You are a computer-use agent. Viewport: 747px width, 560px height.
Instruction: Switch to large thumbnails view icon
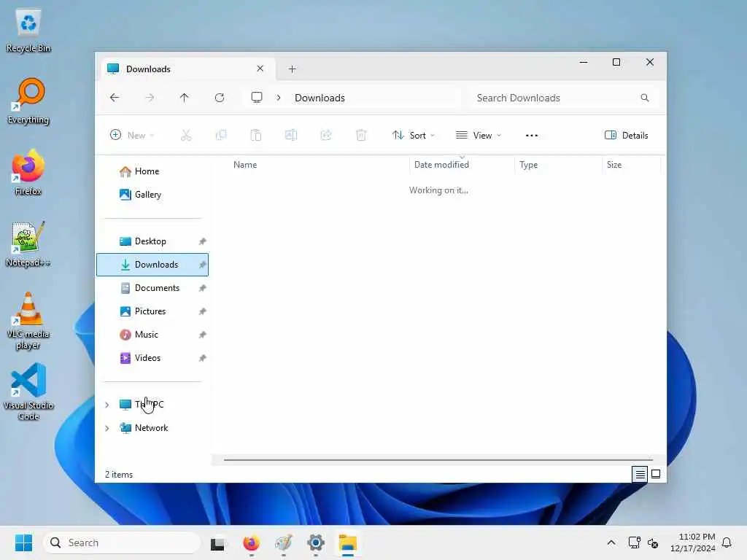[x=656, y=474]
